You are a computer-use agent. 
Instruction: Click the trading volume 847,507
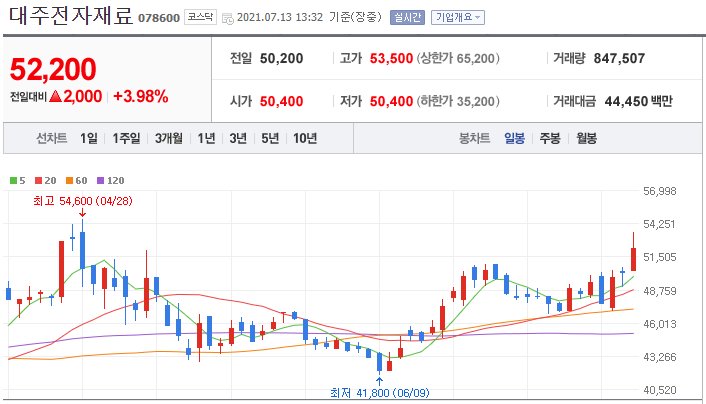(x=619, y=58)
